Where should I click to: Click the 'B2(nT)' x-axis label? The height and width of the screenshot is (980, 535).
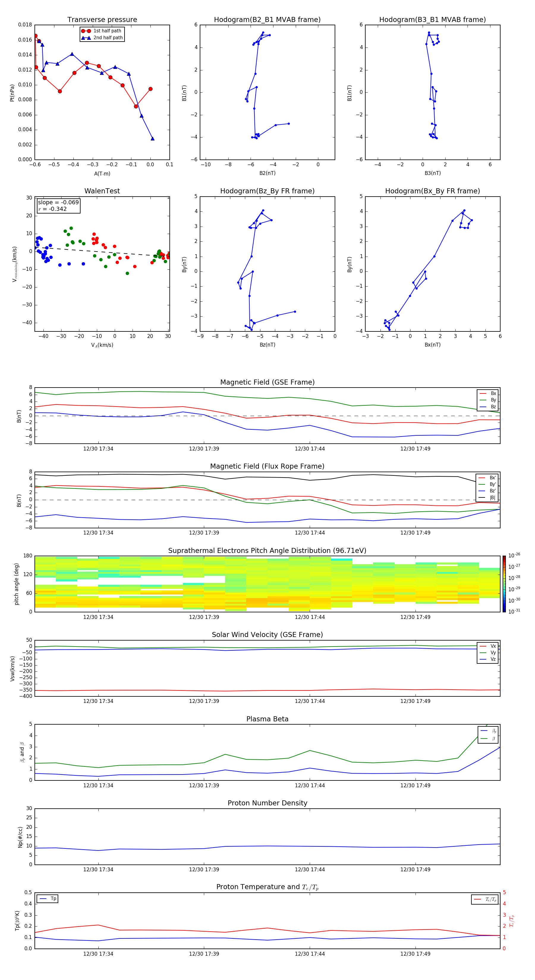267,173
